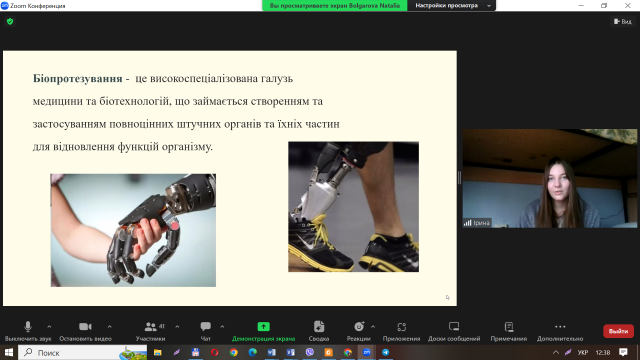Open the Участники participants panel

tap(151, 331)
